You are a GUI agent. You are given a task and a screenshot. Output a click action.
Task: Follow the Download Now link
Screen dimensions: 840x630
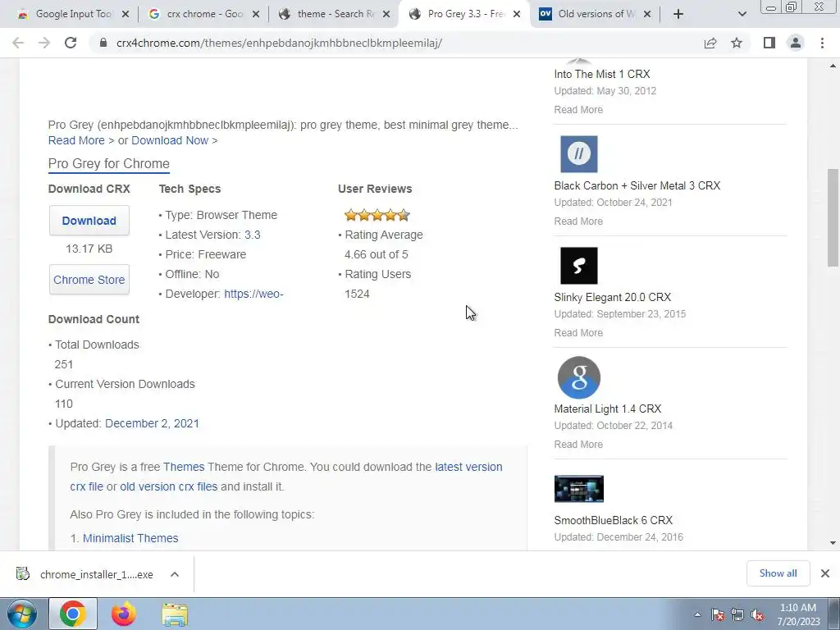point(170,140)
